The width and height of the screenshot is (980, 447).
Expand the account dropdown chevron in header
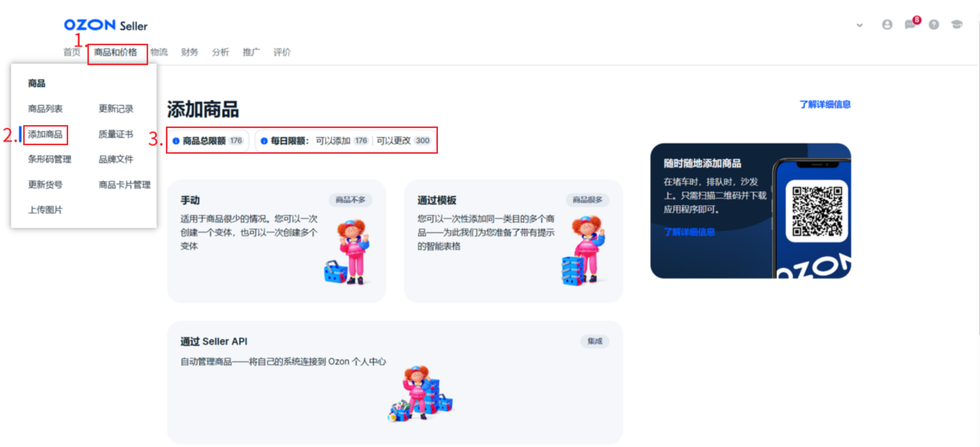pos(860,25)
